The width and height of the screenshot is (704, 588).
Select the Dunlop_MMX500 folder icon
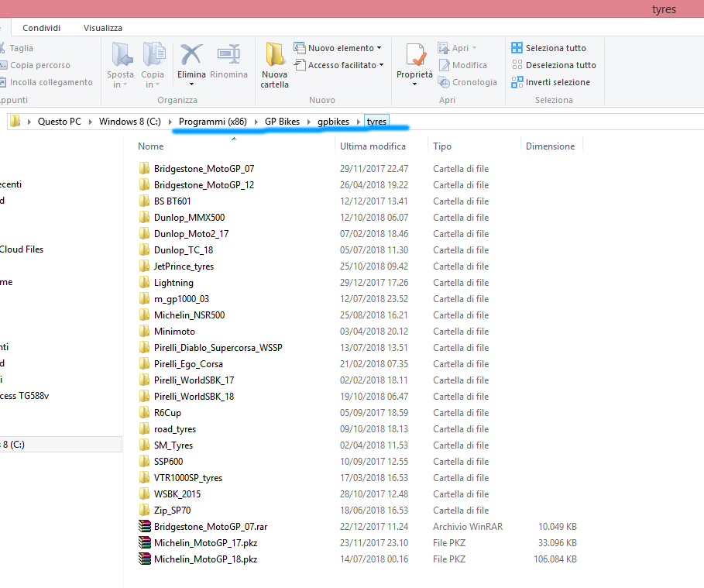point(144,218)
